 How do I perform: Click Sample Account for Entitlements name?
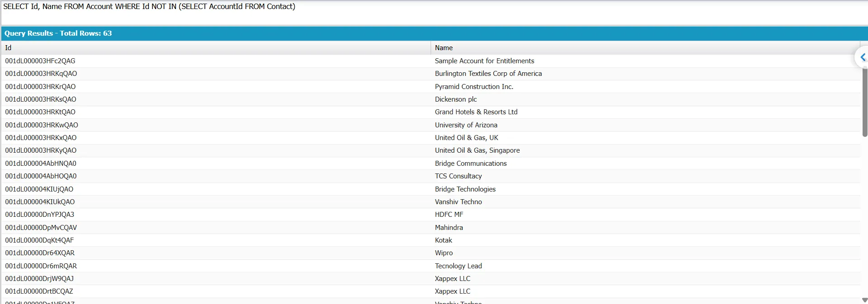[x=484, y=61]
